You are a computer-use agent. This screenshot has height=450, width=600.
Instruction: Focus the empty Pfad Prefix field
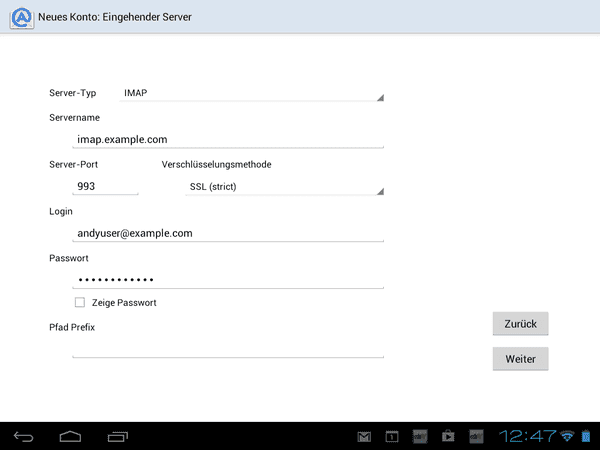click(228, 349)
